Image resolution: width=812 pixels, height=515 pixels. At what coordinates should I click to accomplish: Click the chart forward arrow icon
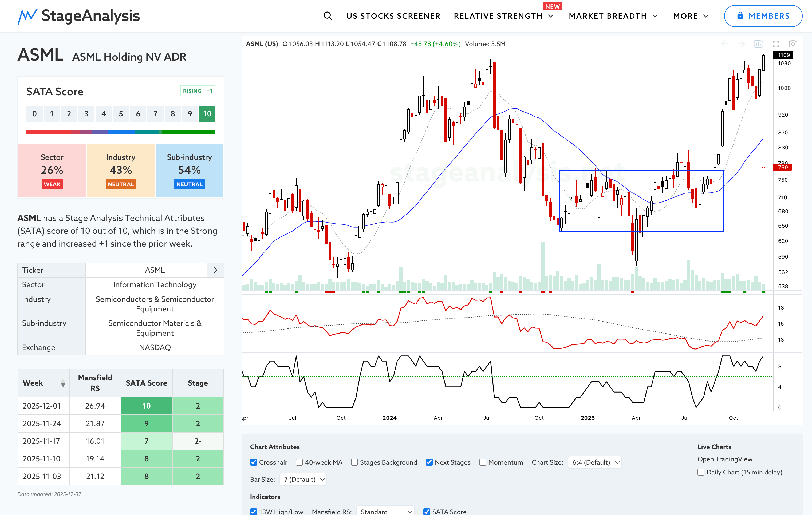[x=742, y=44]
